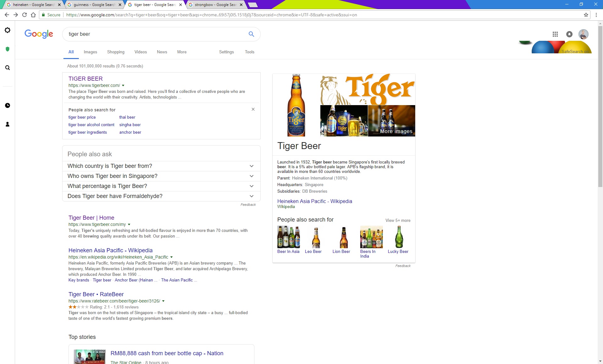
Task: Click the page vertical scrollbar thumb
Action: click(x=600, y=106)
